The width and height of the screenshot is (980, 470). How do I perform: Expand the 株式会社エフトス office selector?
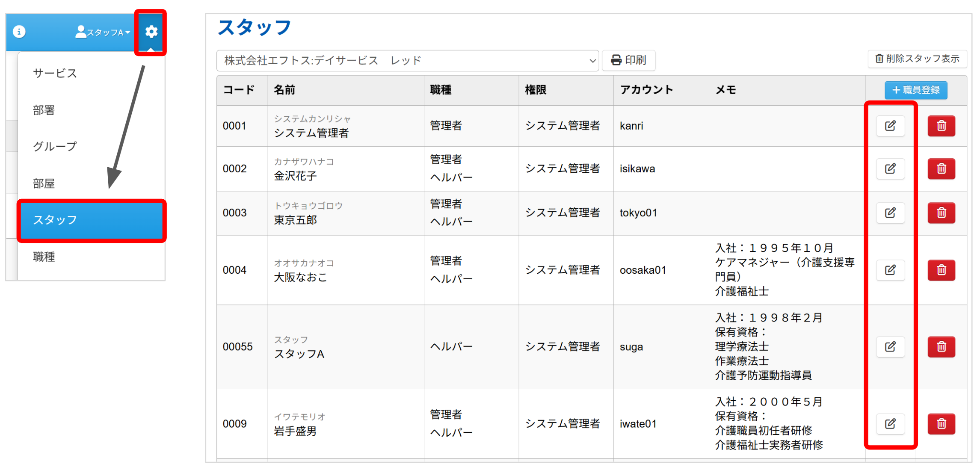tap(407, 61)
